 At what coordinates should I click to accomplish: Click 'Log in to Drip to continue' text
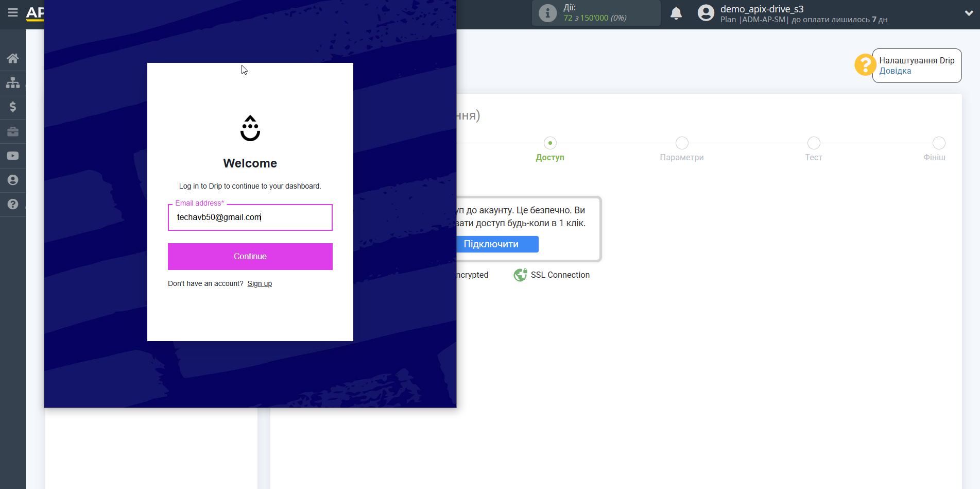[x=250, y=186]
